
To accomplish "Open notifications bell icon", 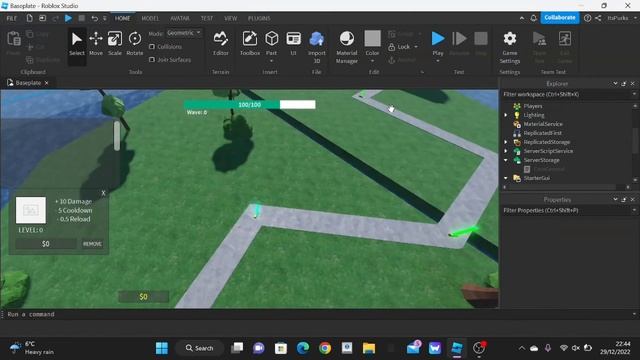I will (x=533, y=18).
